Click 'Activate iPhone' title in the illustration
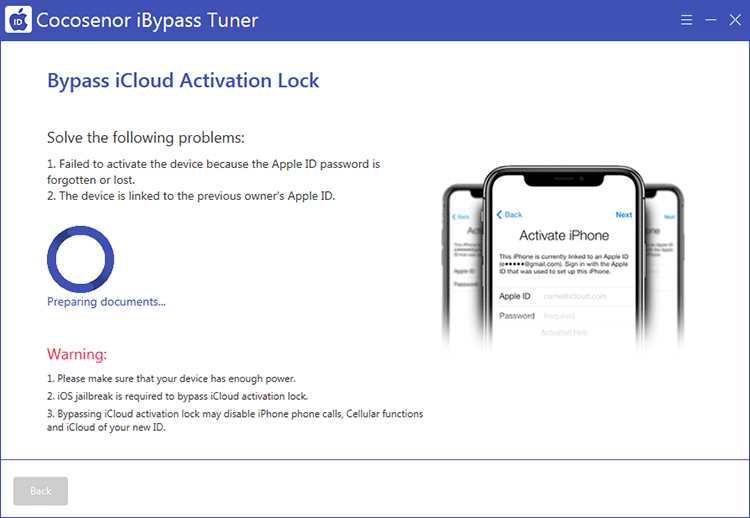Viewport: 750px width, 518px height. (564, 235)
